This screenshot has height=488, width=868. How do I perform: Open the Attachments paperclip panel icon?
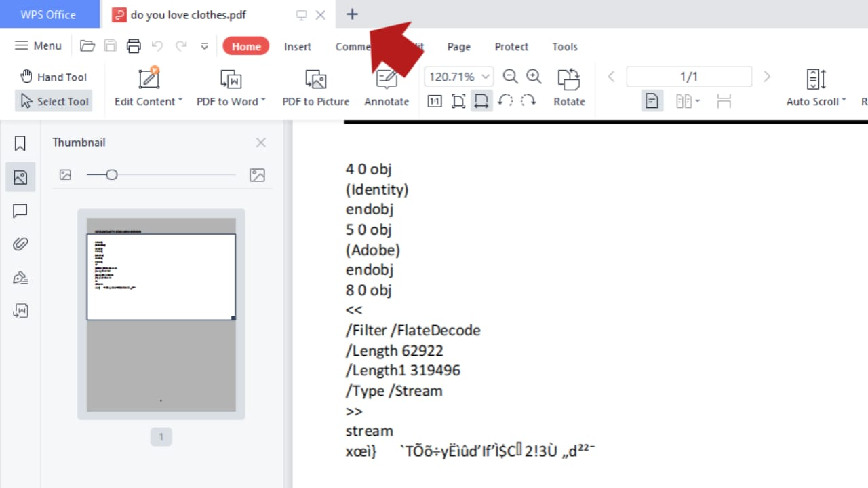tap(20, 244)
